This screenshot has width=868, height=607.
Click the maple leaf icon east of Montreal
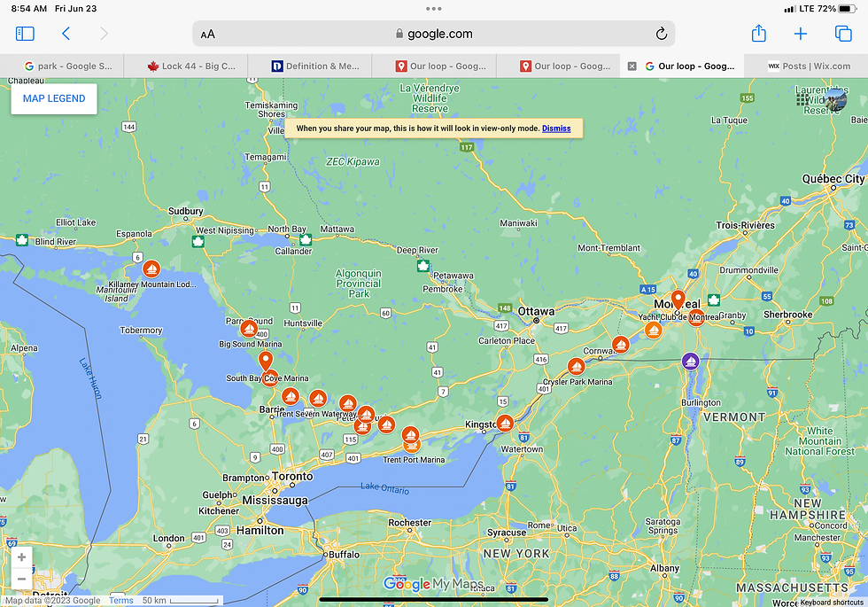coord(714,300)
